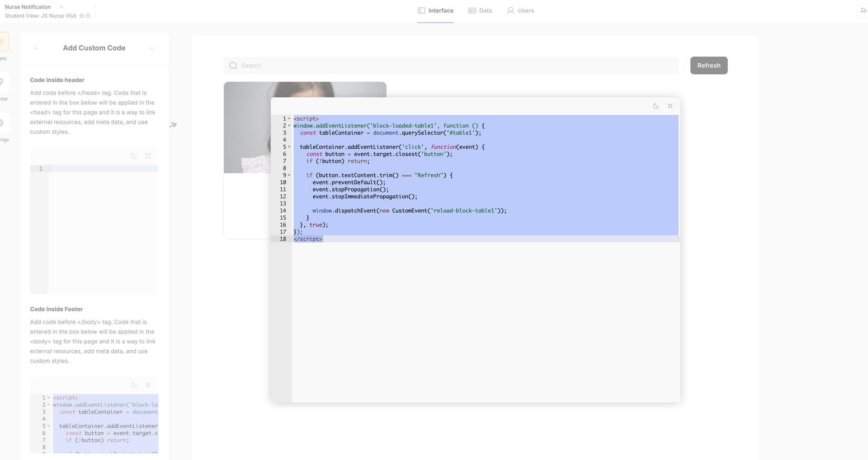Fold the script tag on line 1

click(x=289, y=119)
